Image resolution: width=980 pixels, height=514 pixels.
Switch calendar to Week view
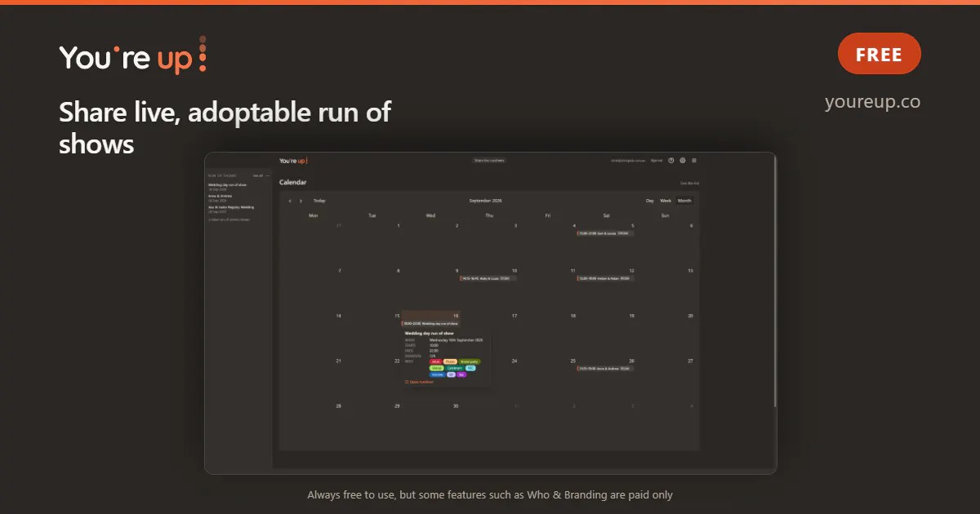666,201
